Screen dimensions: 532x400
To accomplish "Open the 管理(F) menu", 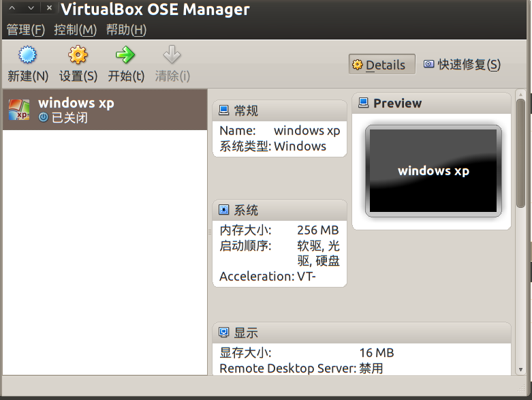I will 26,30.
